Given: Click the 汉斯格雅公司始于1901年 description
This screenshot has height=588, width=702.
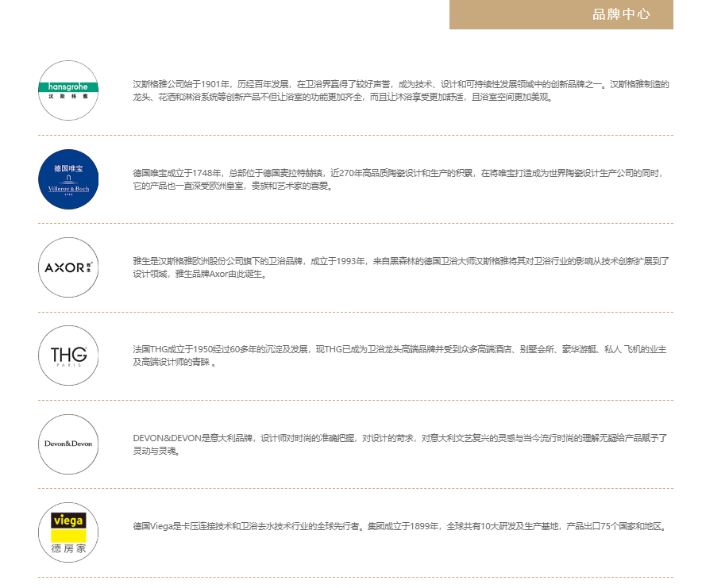Looking at the screenshot, I should pos(401,90).
